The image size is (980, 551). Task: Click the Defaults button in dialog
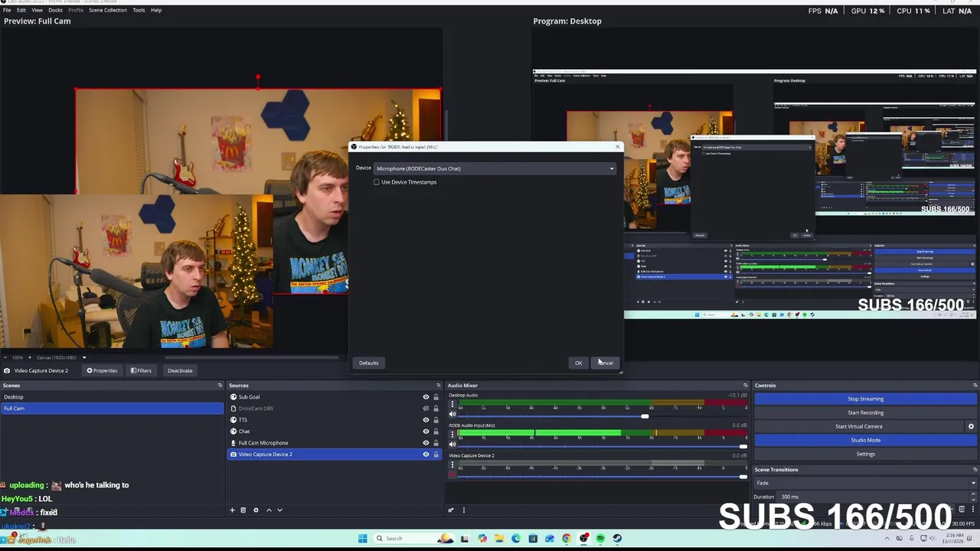(x=369, y=363)
